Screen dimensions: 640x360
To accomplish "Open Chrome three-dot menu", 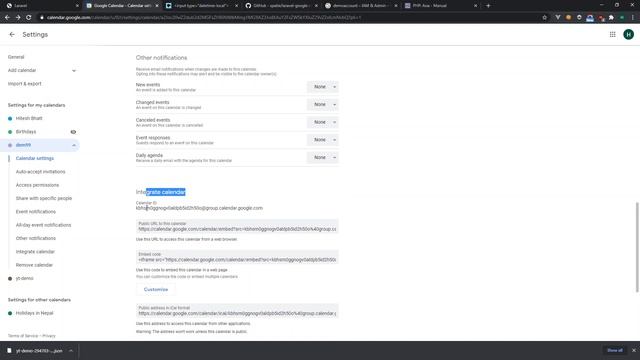I will (x=633, y=18).
